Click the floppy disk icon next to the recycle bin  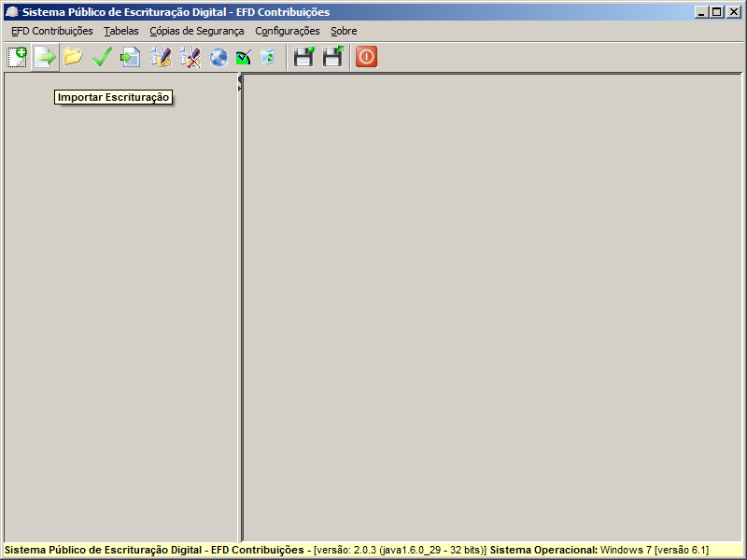304,57
